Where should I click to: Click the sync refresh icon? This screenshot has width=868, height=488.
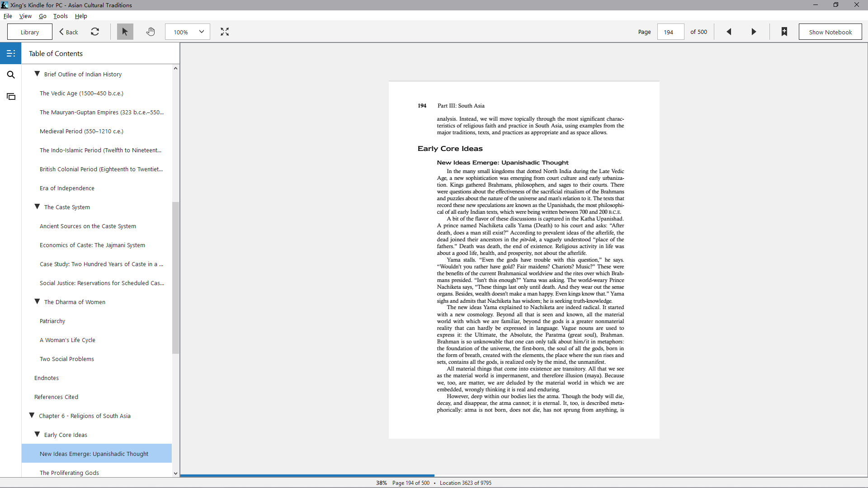[95, 32]
